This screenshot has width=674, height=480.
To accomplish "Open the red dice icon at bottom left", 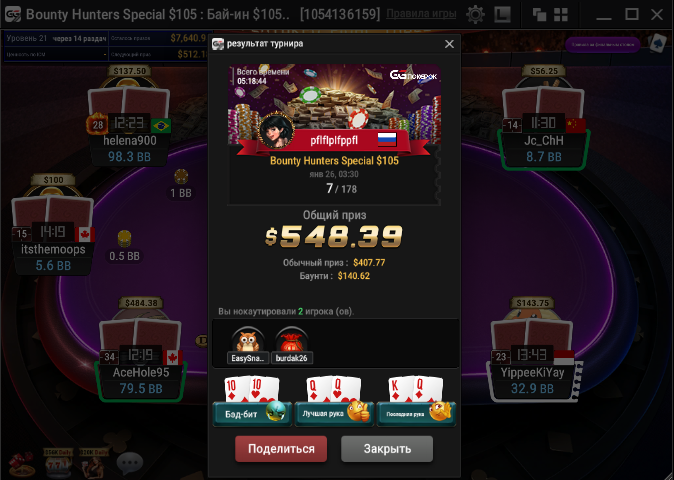I will click(21, 464).
